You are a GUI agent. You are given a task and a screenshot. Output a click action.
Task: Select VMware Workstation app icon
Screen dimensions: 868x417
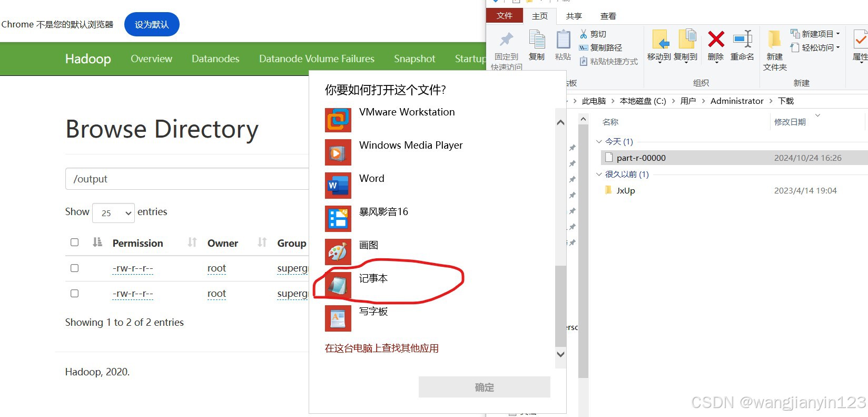338,119
